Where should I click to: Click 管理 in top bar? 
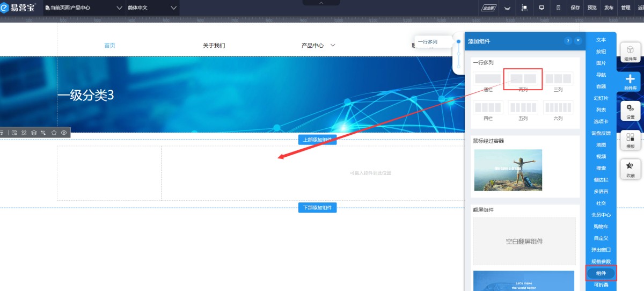tap(626, 8)
